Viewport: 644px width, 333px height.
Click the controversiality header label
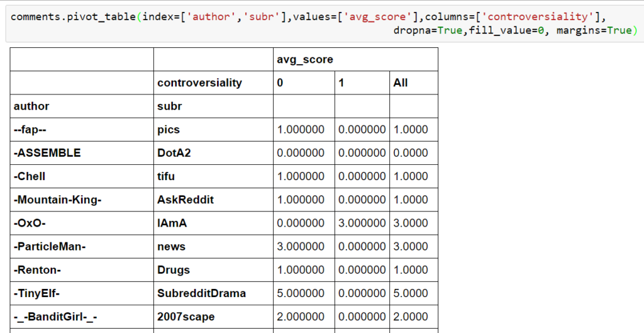(x=199, y=82)
